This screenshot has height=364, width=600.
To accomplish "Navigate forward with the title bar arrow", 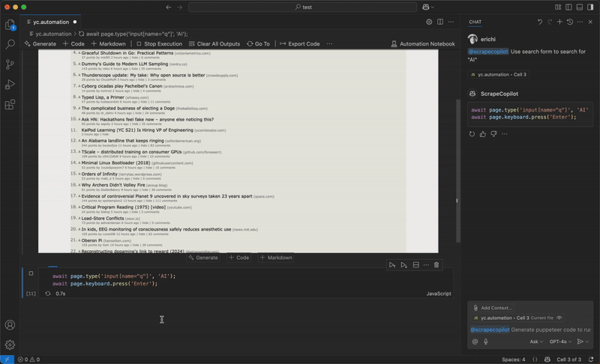I will click(x=179, y=7).
